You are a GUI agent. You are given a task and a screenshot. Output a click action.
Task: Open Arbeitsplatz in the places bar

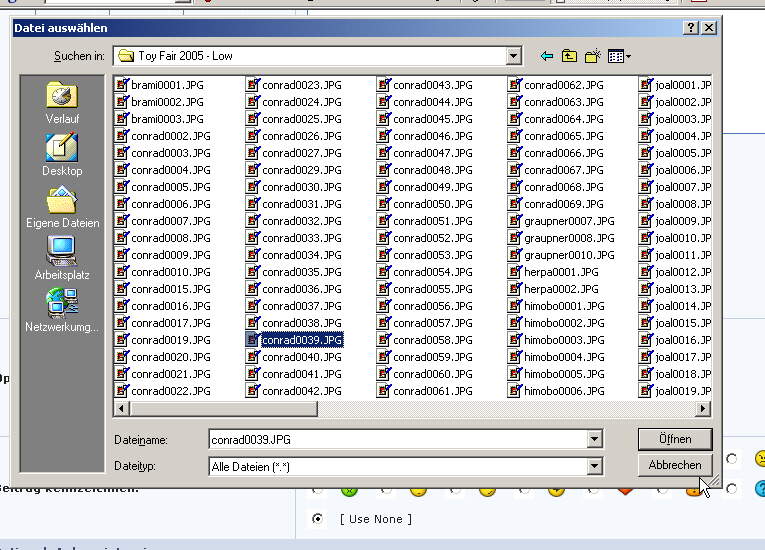coord(62,260)
